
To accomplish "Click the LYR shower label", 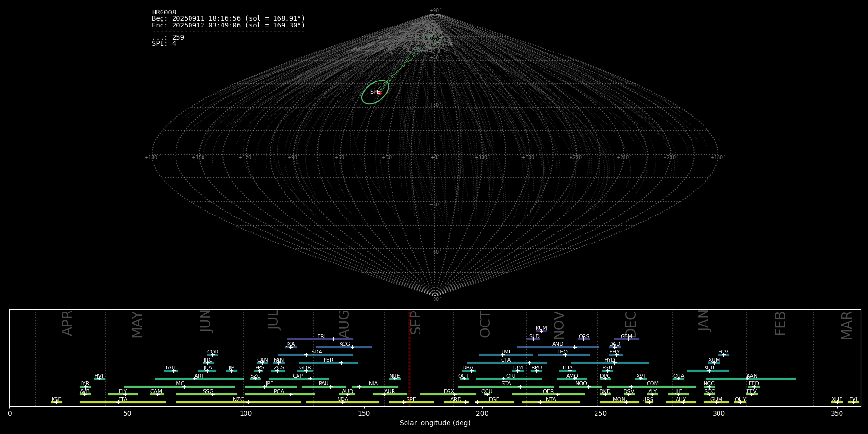I will pos(85,384).
